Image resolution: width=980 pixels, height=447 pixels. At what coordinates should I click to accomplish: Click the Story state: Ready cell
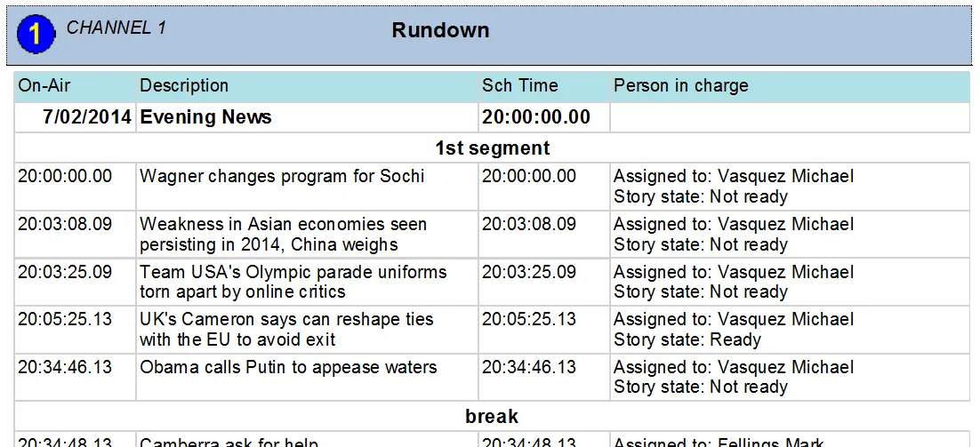pos(687,339)
